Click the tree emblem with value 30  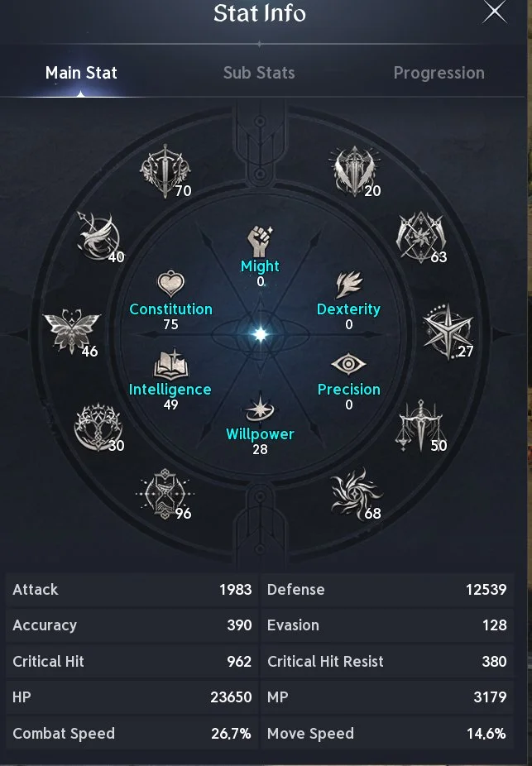pyautogui.click(x=98, y=427)
